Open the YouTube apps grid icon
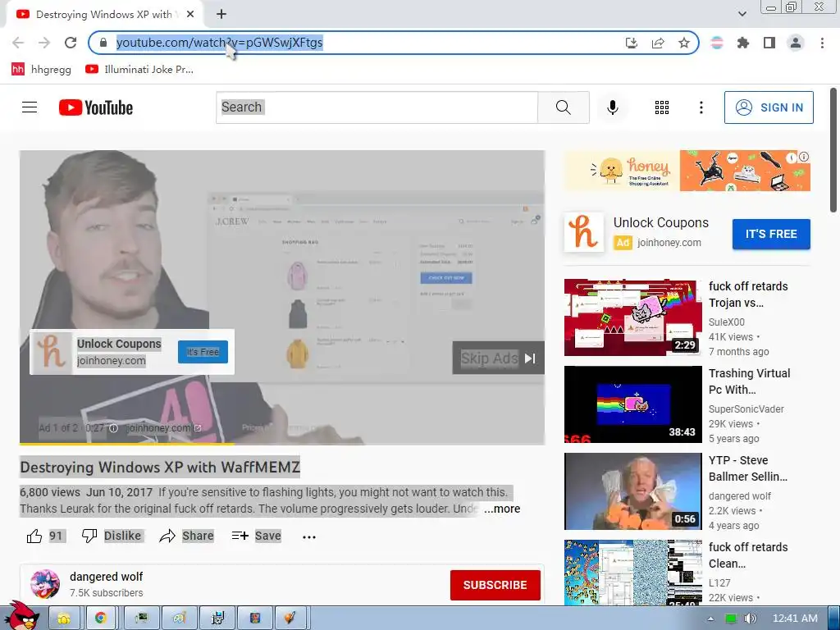This screenshot has height=630, width=840. point(662,107)
